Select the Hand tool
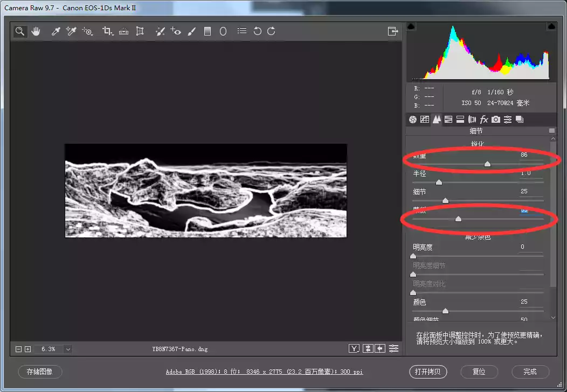 pyautogui.click(x=36, y=31)
